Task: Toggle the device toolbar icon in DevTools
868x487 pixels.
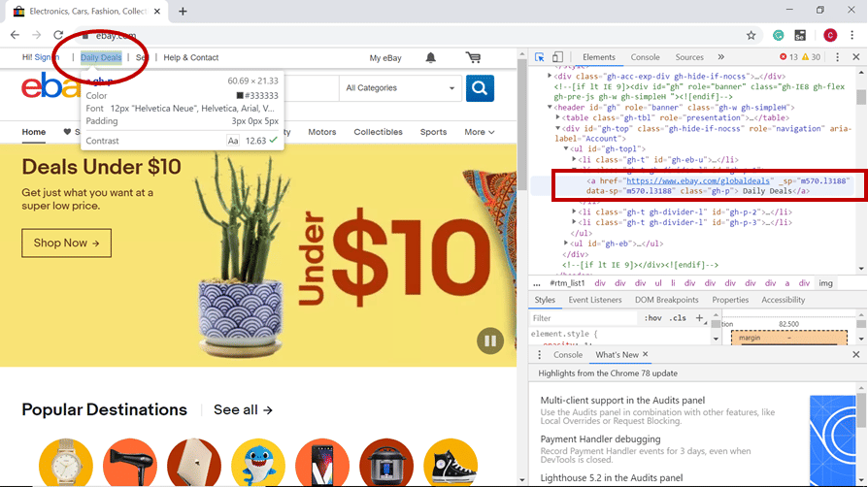Action: (x=558, y=57)
